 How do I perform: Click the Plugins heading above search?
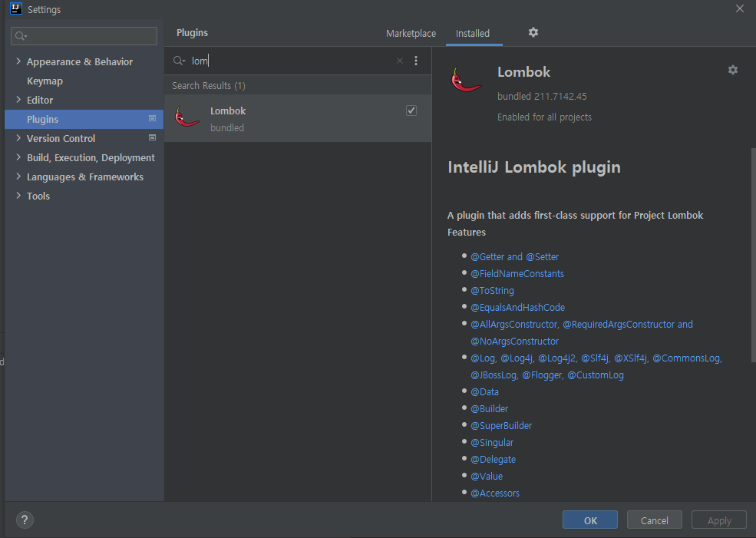tap(192, 33)
